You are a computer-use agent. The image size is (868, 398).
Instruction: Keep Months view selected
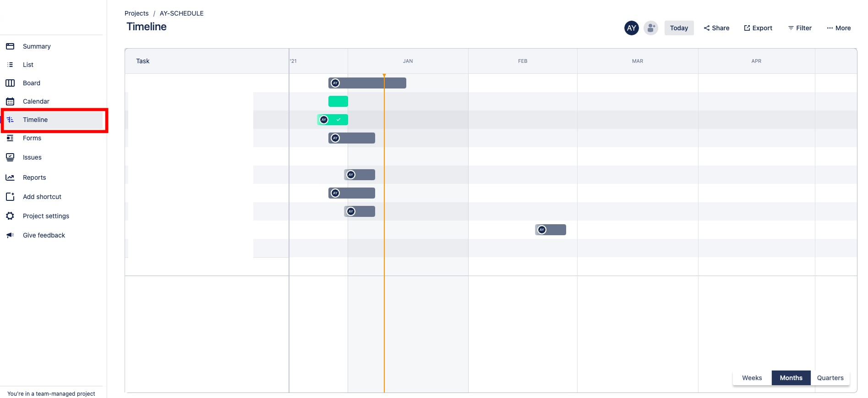791,377
